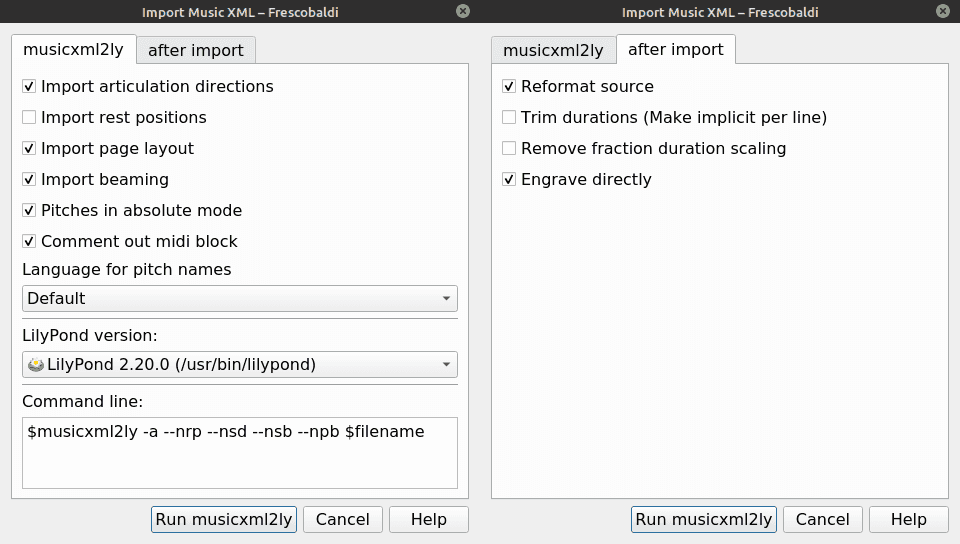Click Cancel in the dialog showing Engrave directly
This screenshot has width=960, height=544.
[822, 519]
